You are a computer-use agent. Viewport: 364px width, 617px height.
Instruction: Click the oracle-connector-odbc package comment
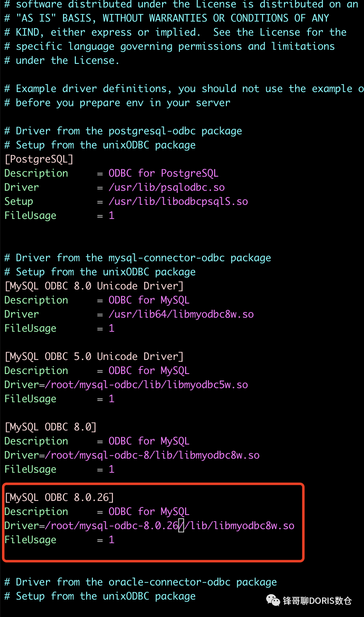141,582
